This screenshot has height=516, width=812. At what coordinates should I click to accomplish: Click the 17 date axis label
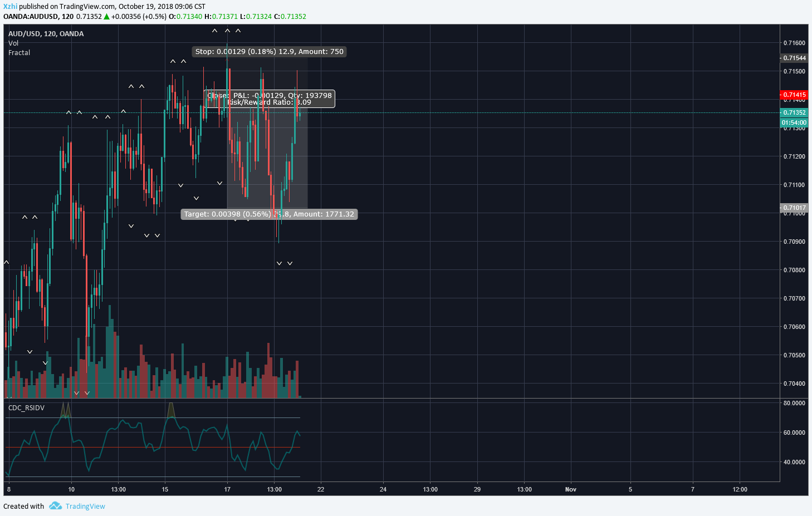227,489
